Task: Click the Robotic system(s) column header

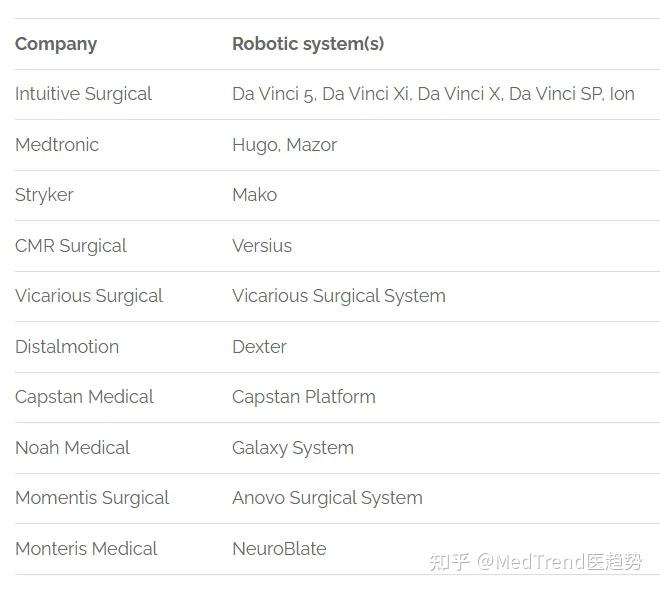Action: pos(308,44)
